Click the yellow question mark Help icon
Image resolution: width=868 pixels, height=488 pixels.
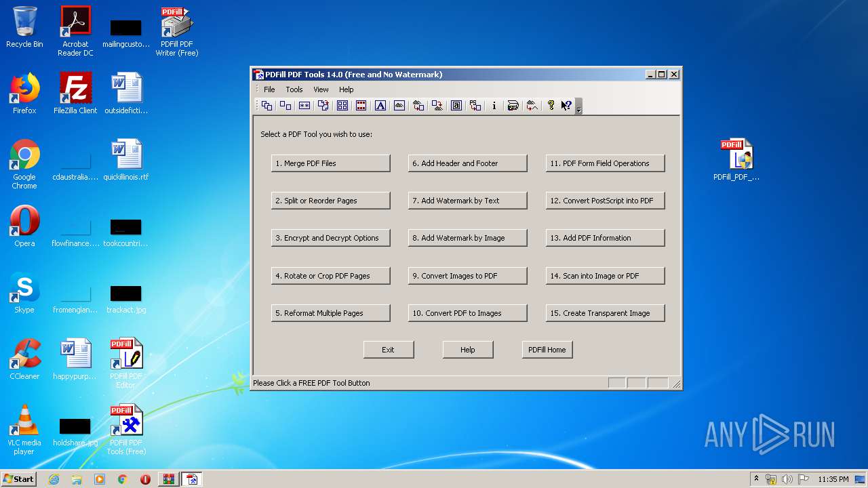tap(551, 106)
